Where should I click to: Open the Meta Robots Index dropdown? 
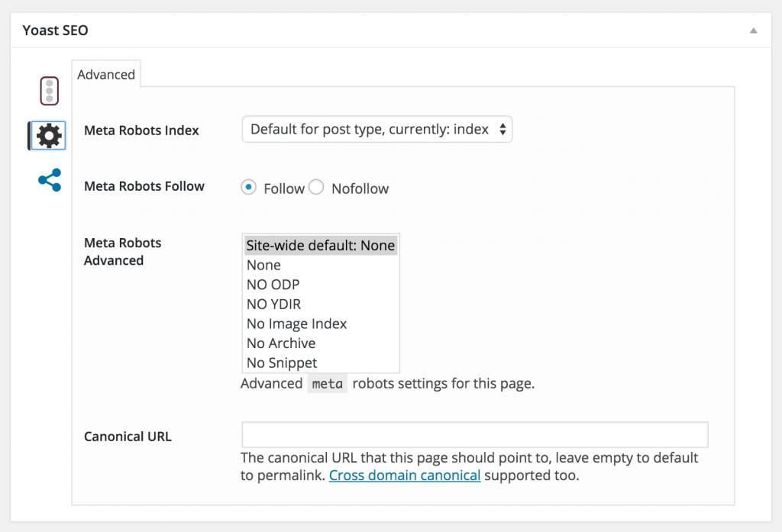[x=377, y=129]
